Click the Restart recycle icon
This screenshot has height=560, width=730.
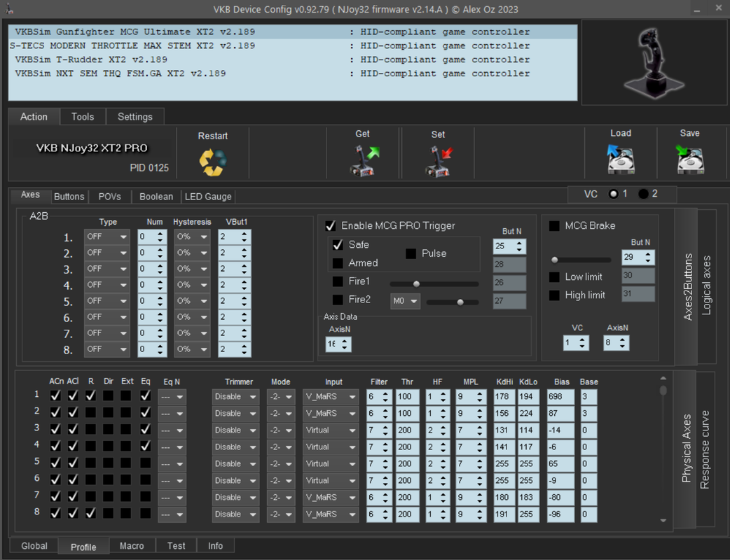(x=213, y=162)
